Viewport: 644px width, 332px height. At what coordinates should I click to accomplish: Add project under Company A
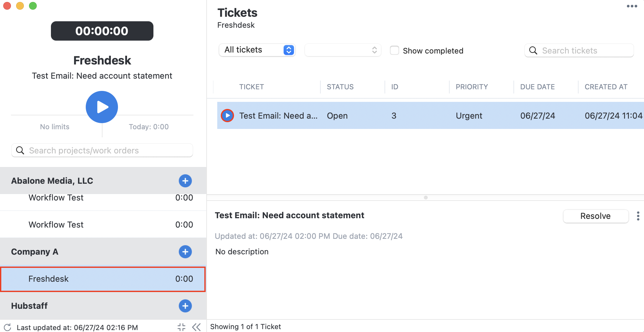point(185,252)
